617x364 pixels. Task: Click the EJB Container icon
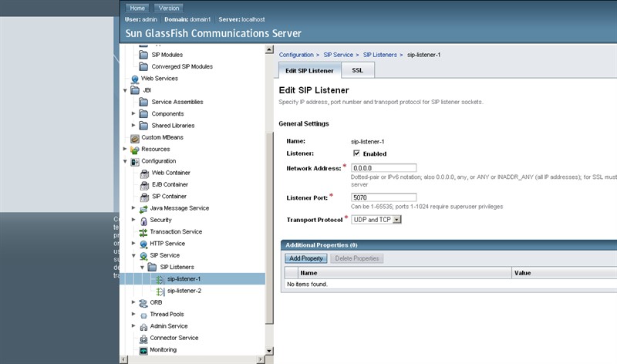tap(144, 185)
